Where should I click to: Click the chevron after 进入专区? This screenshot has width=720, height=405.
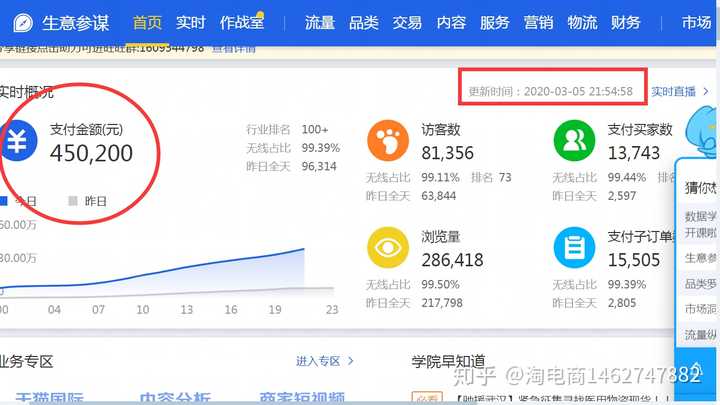351,361
